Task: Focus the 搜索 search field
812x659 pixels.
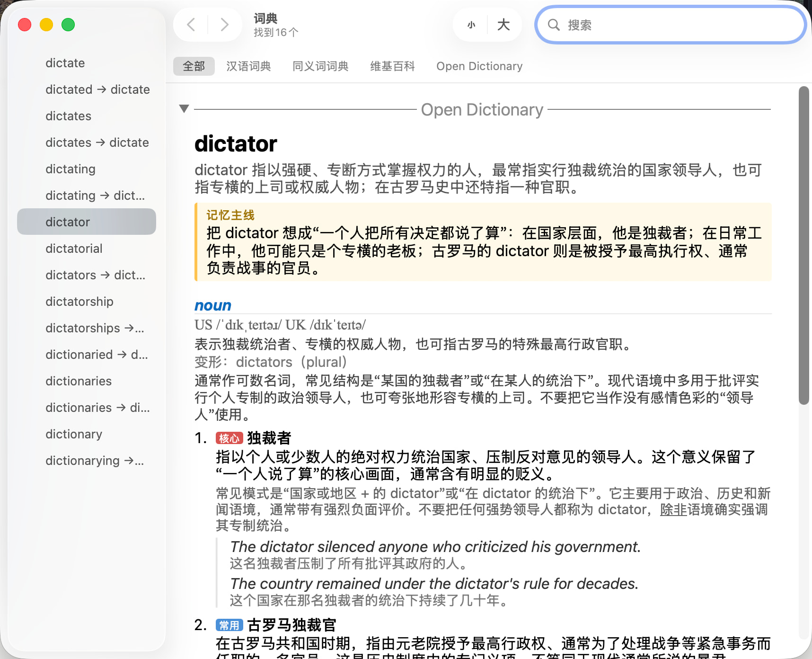Action: [670, 25]
